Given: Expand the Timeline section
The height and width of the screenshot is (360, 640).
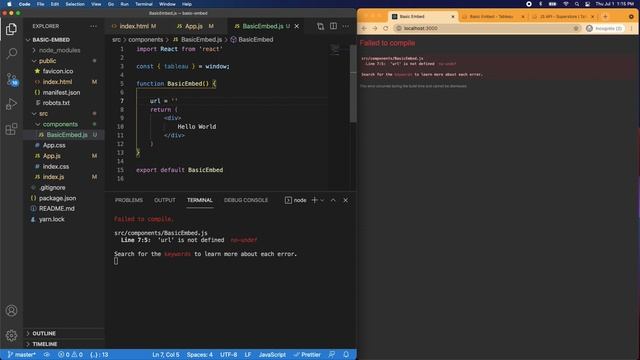Looking at the screenshot, I should tap(44, 344).
